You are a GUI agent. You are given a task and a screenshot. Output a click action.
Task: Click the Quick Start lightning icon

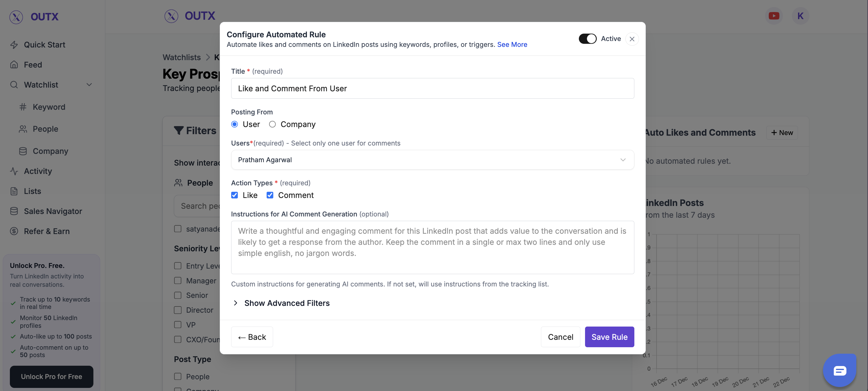coord(14,45)
